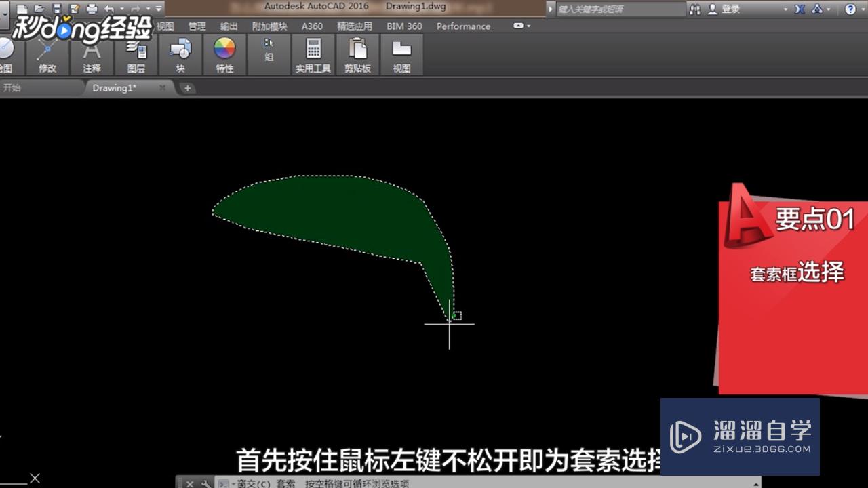Open the 特性 (Properties) color wheel icon

click(224, 49)
